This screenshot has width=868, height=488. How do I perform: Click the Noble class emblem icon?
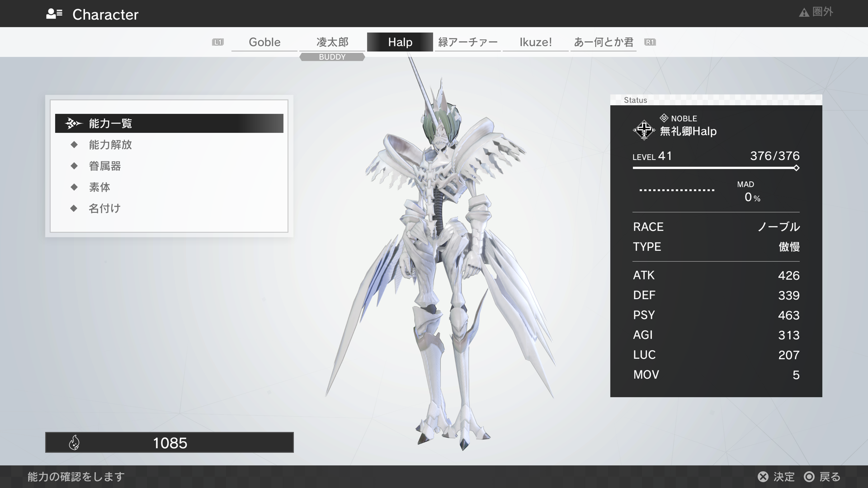point(644,130)
